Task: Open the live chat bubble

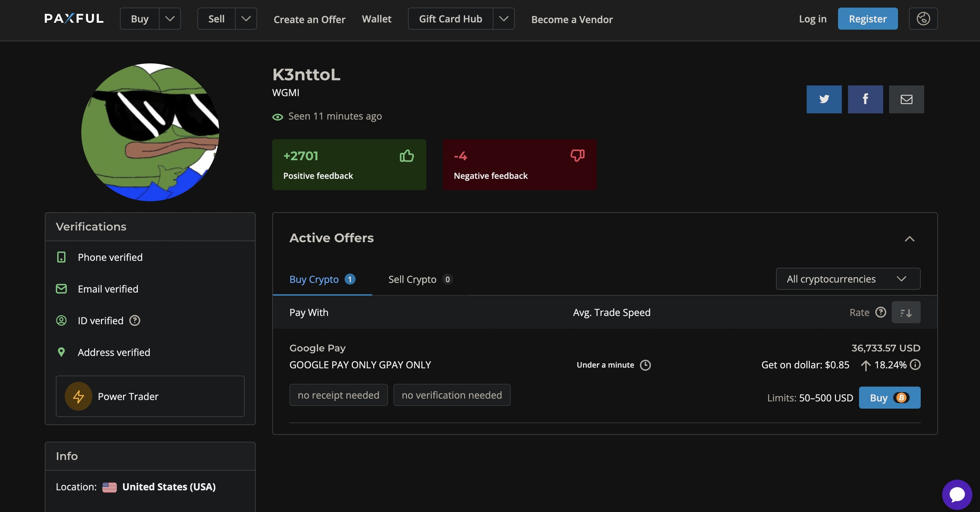Action: pos(957,494)
